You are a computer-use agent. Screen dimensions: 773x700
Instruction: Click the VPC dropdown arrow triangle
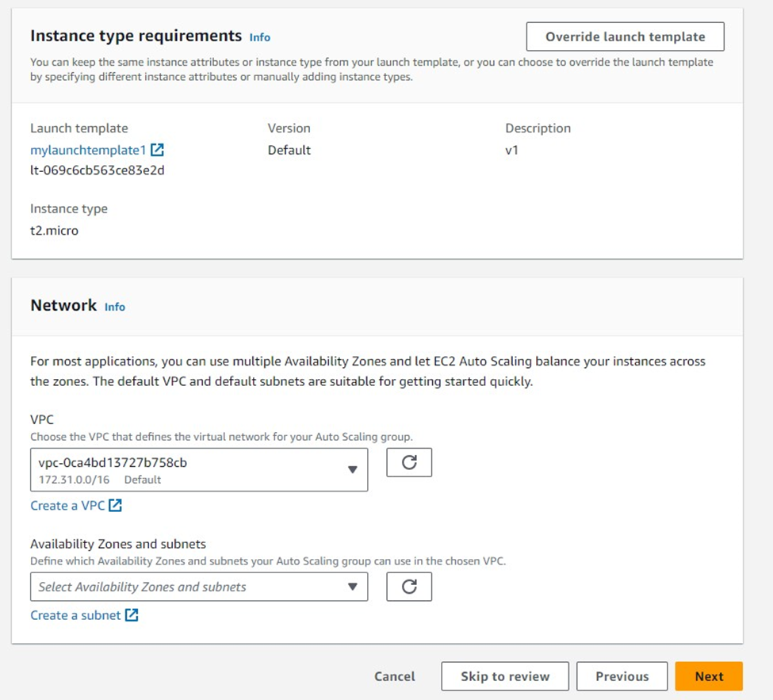(x=353, y=469)
